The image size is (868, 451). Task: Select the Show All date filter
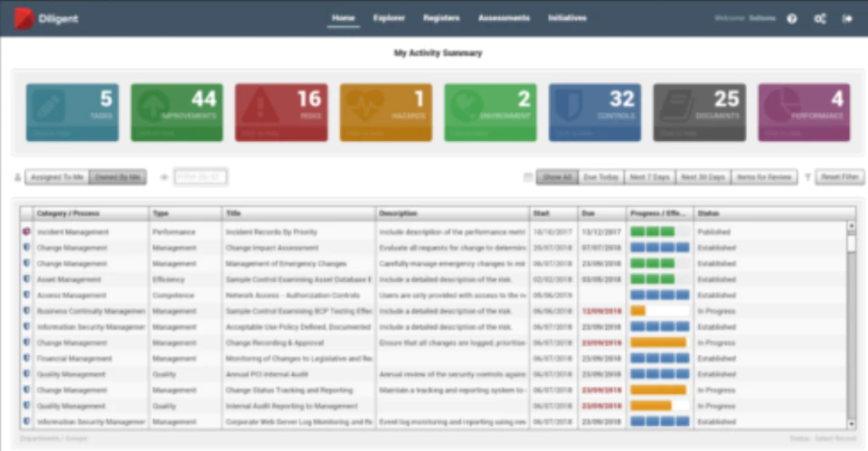[x=557, y=177]
